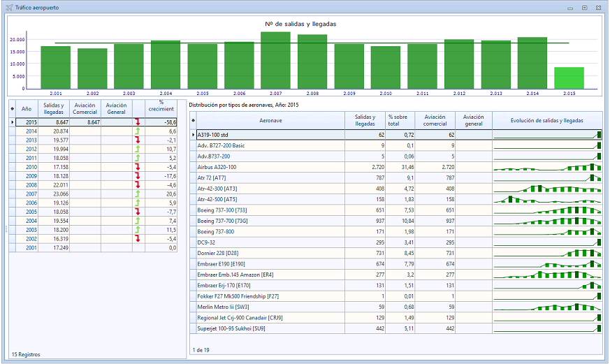Select the light green 2015 chart bar

coord(569,78)
